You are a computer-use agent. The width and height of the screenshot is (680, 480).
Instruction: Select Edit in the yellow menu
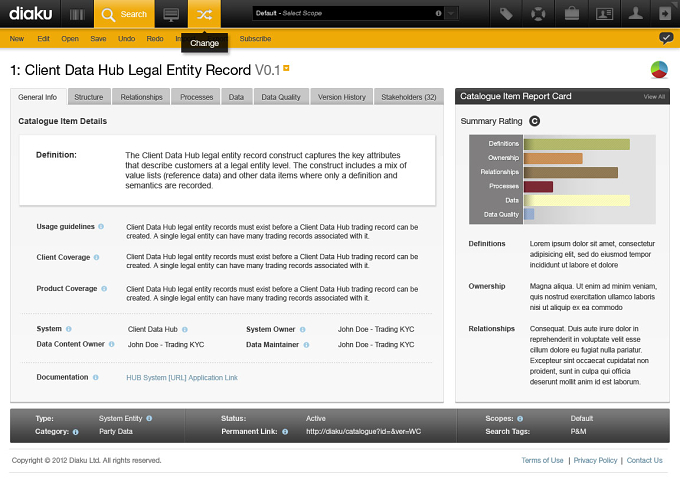[x=43, y=39]
